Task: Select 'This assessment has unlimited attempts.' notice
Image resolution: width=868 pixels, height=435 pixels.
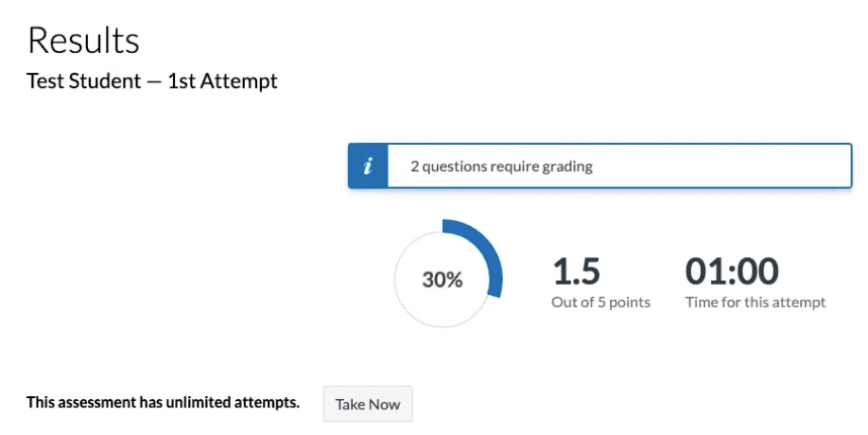Action: 163,402
